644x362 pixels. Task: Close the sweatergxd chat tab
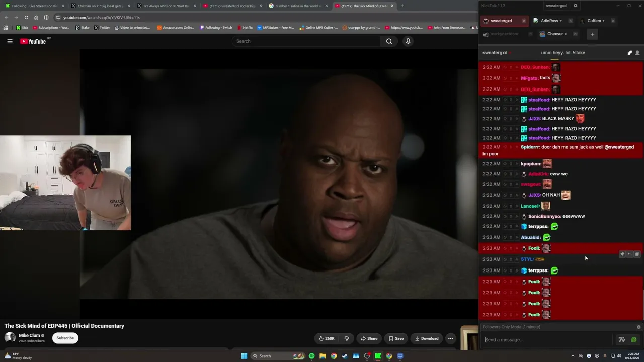pos(524,21)
